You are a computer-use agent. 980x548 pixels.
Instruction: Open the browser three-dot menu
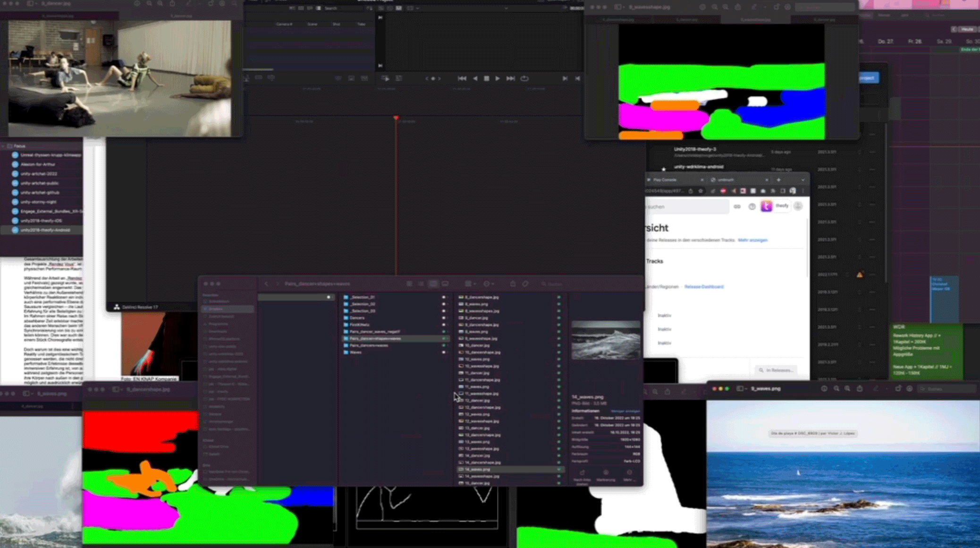[803, 191]
